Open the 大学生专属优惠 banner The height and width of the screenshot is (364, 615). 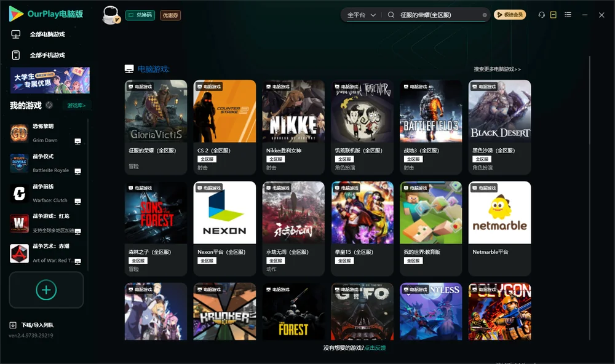pyautogui.click(x=50, y=80)
